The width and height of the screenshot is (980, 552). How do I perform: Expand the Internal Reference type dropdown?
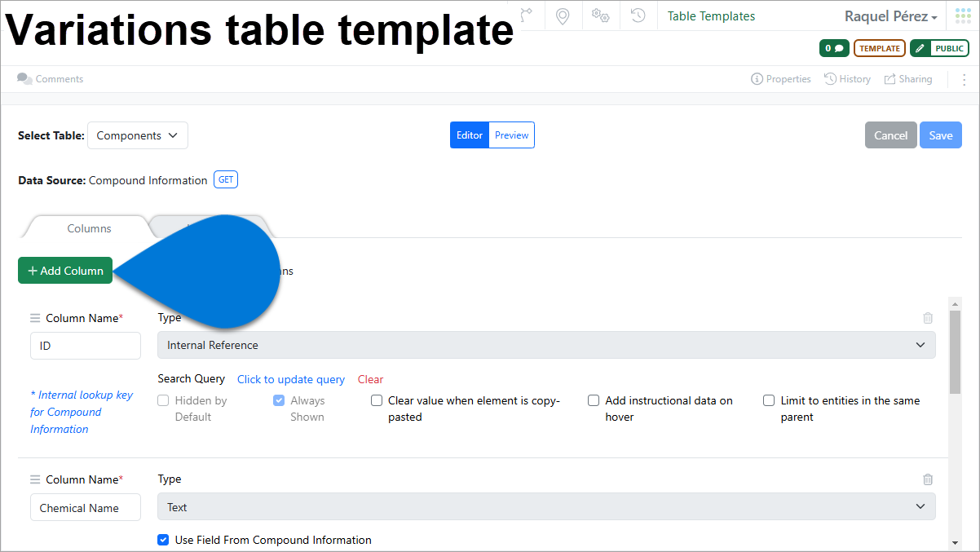tap(546, 345)
